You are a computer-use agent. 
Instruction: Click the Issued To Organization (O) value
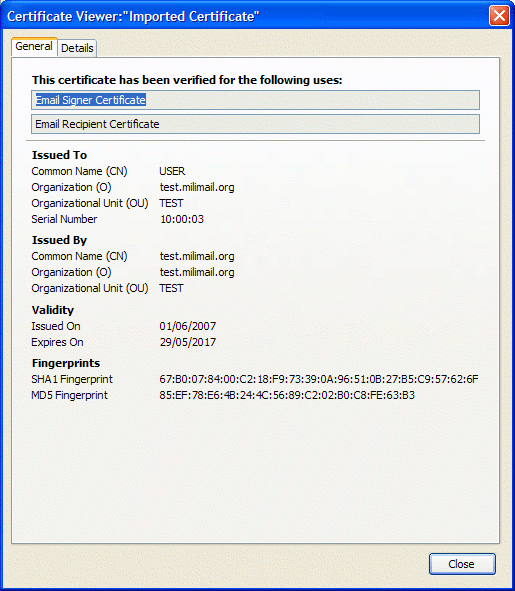coord(197,187)
